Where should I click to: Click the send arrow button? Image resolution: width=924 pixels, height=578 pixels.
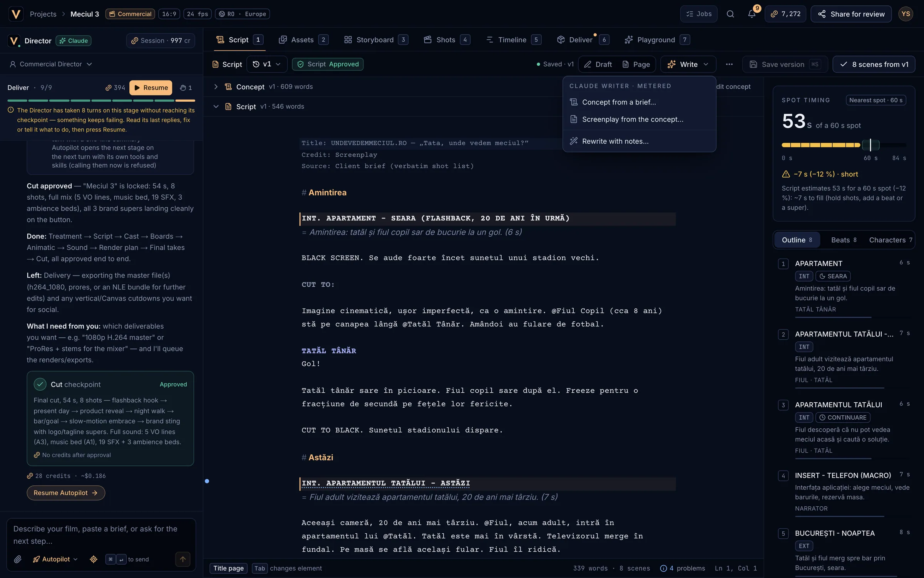pyautogui.click(x=183, y=559)
